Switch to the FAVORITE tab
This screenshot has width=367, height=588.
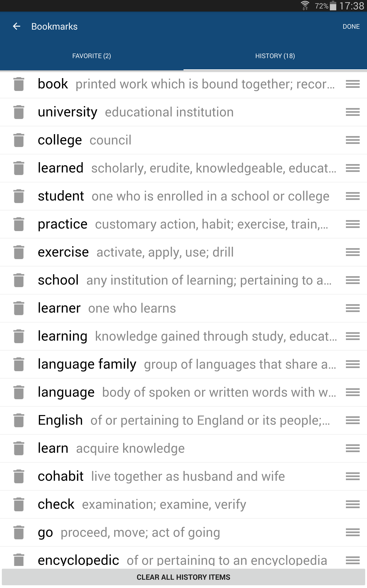click(x=92, y=56)
